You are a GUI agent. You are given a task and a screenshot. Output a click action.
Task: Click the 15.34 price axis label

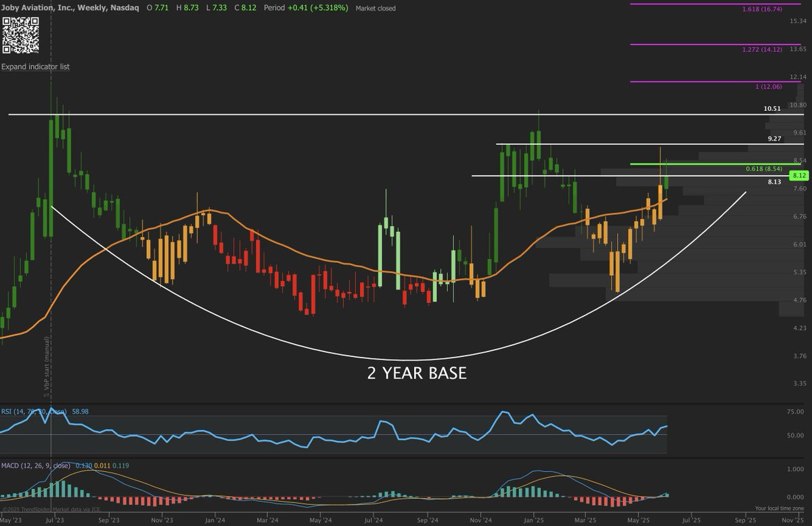click(x=797, y=22)
